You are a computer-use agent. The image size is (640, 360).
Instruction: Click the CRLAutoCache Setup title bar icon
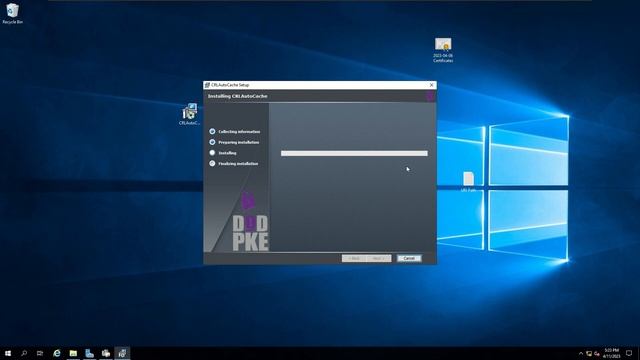207,85
